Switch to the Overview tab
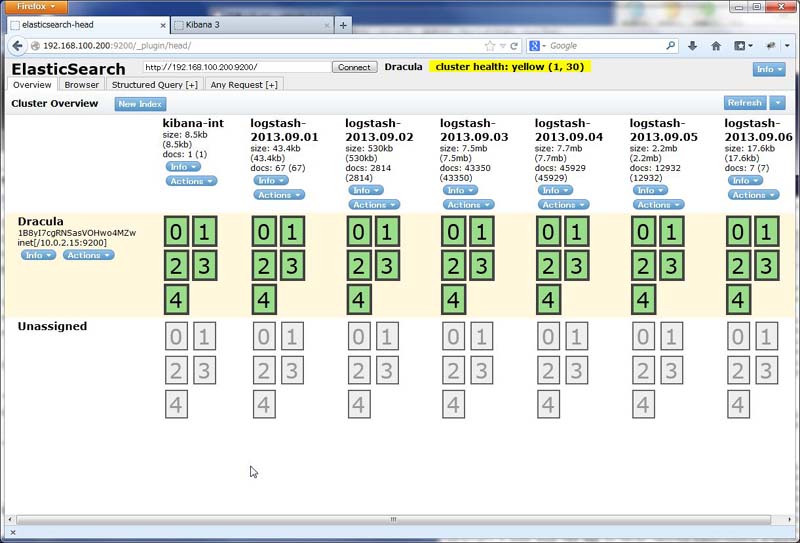Screen dimensions: 800x543 pyautogui.click(x=32, y=85)
